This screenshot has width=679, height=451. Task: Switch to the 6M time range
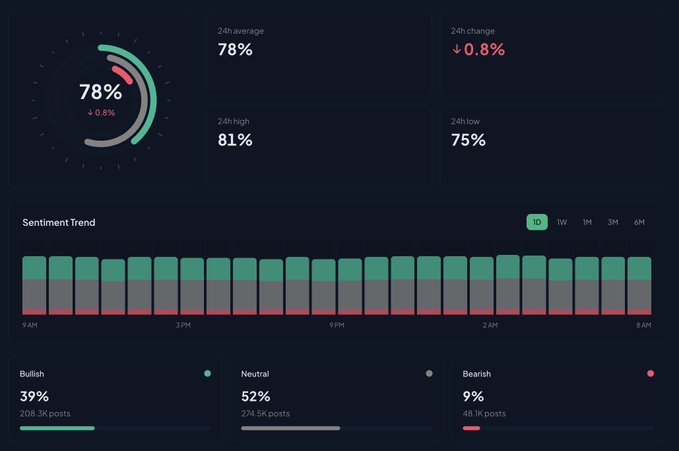pyautogui.click(x=639, y=222)
